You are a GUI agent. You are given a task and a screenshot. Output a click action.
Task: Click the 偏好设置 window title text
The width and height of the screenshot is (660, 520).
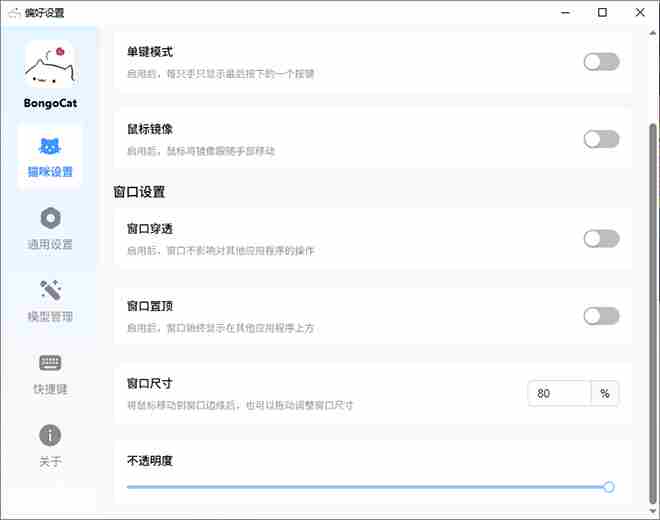tap(44, 13)
